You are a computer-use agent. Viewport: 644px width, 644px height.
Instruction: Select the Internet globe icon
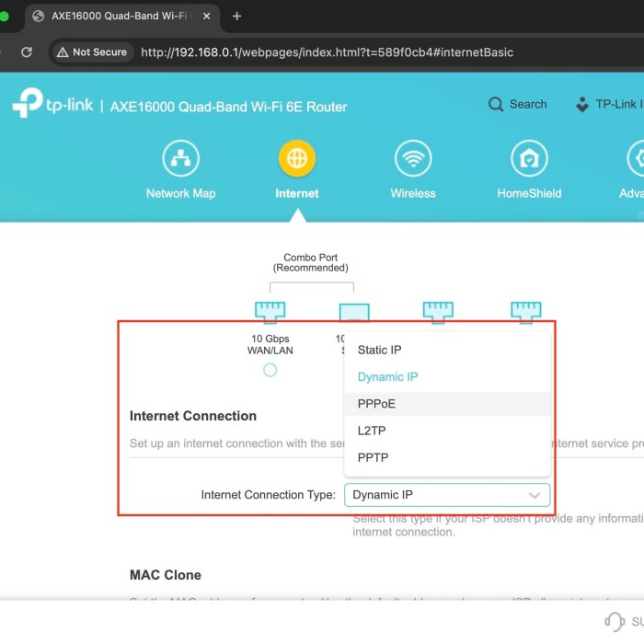(x=297, y=158)
